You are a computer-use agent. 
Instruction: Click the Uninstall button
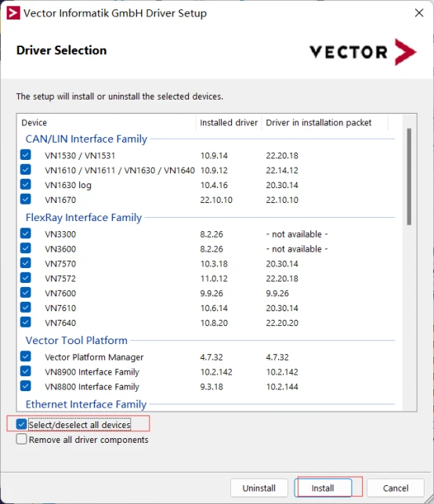pyautogui.click(x=259, y=488)
